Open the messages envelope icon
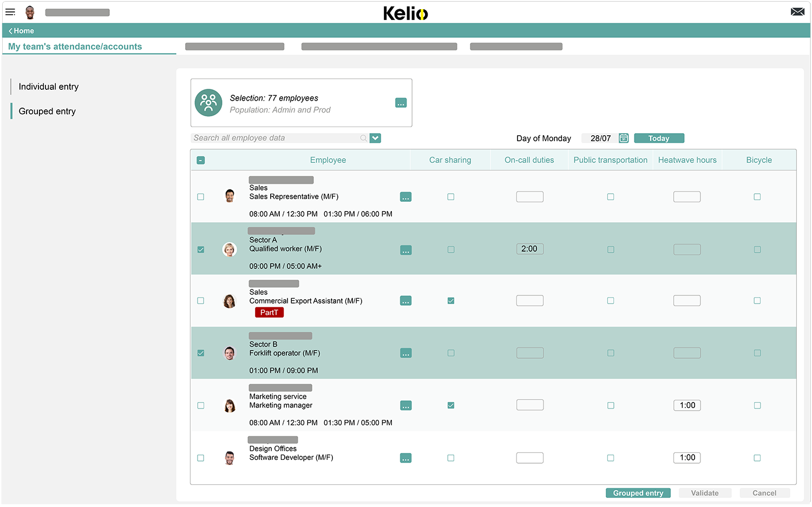Viewport: 812px width, 507px height. [797, 11]
